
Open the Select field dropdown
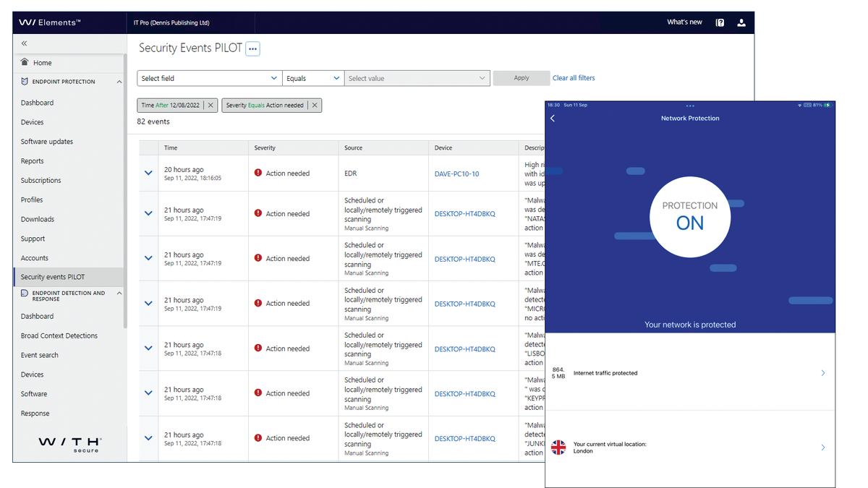(x=208, y=77)
